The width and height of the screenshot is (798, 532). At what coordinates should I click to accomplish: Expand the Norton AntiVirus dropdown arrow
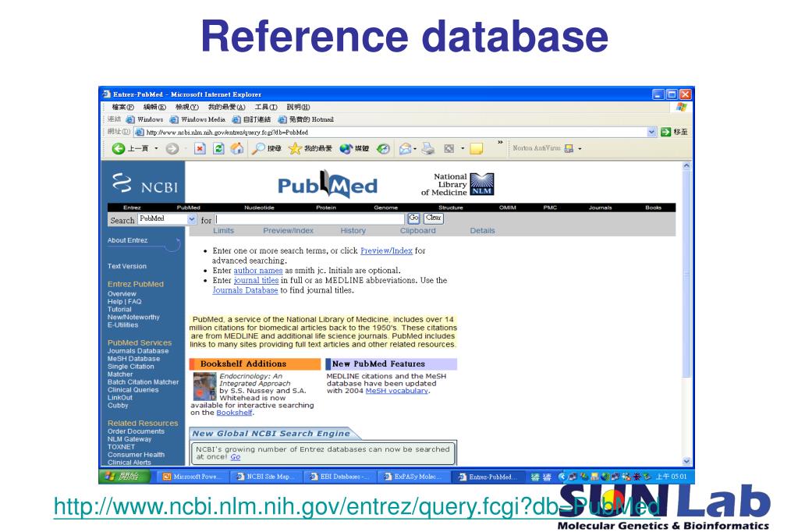(x=580, y=149)
